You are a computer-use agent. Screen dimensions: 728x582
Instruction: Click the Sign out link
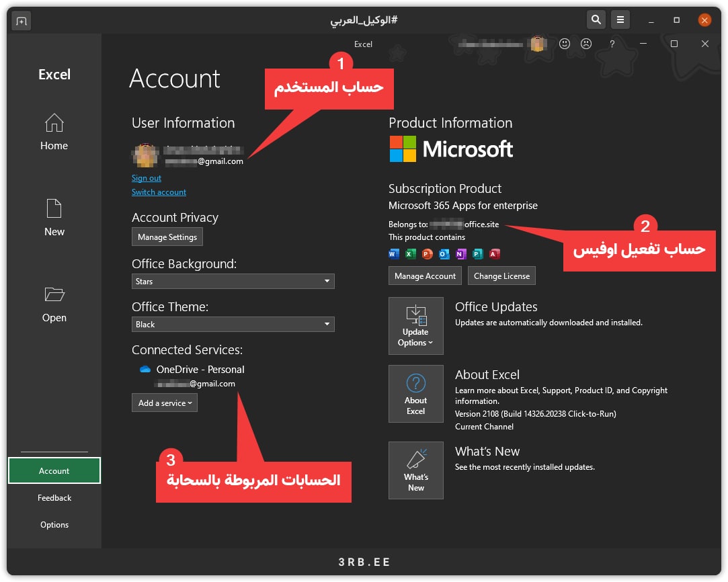click(x=147, y=177)
